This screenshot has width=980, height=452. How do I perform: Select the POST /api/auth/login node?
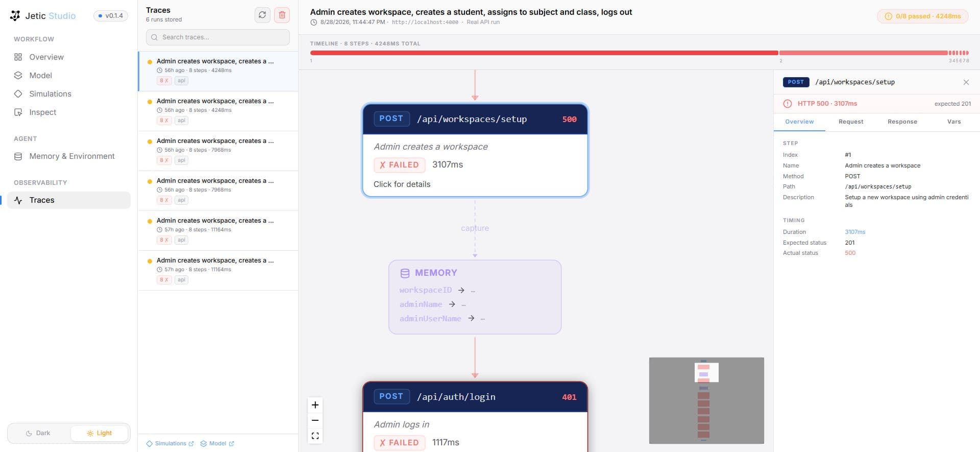tap(475, 416)
